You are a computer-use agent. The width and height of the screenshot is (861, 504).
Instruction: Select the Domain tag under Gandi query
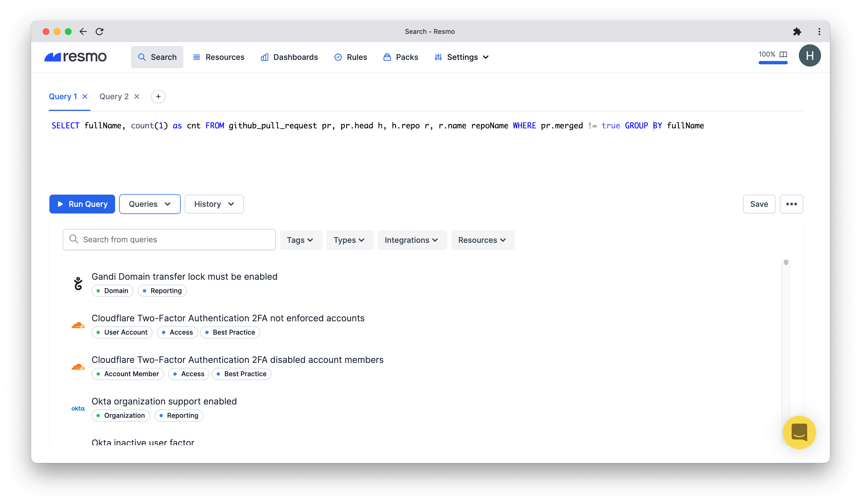[x=112, y=291]
